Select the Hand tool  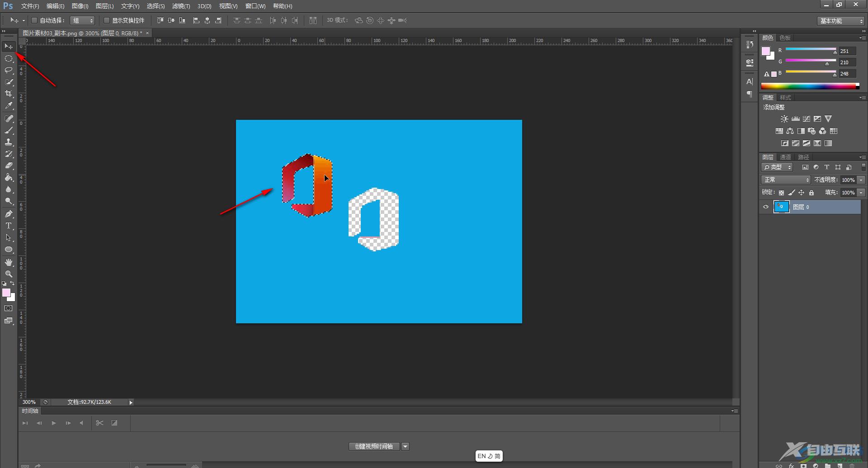pyautogui.click(x=9, y=262)
